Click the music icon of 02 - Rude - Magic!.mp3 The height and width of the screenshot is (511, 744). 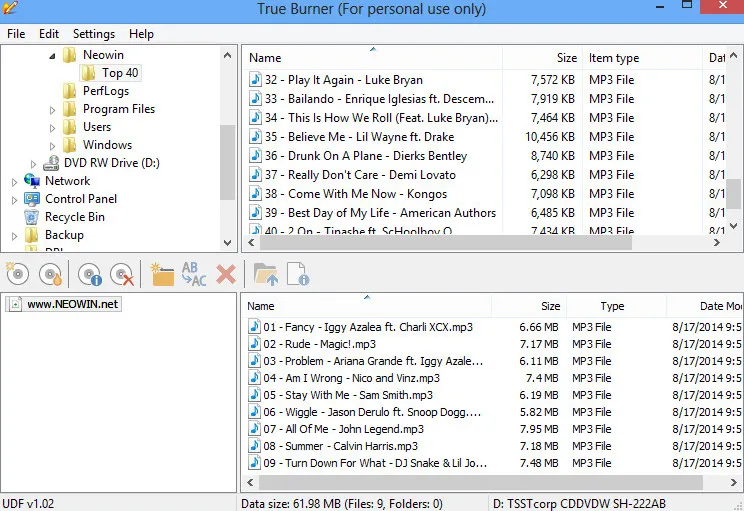pos(255,344)
